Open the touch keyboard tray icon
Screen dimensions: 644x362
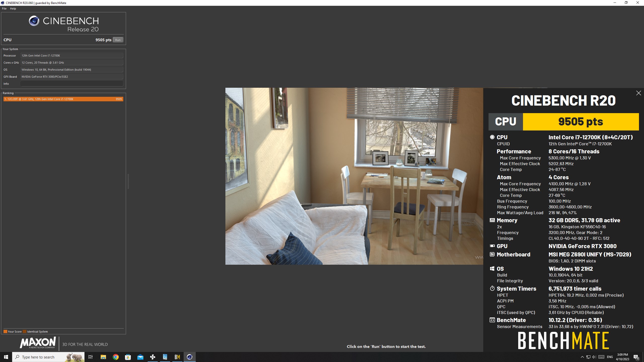click(601, 357)
